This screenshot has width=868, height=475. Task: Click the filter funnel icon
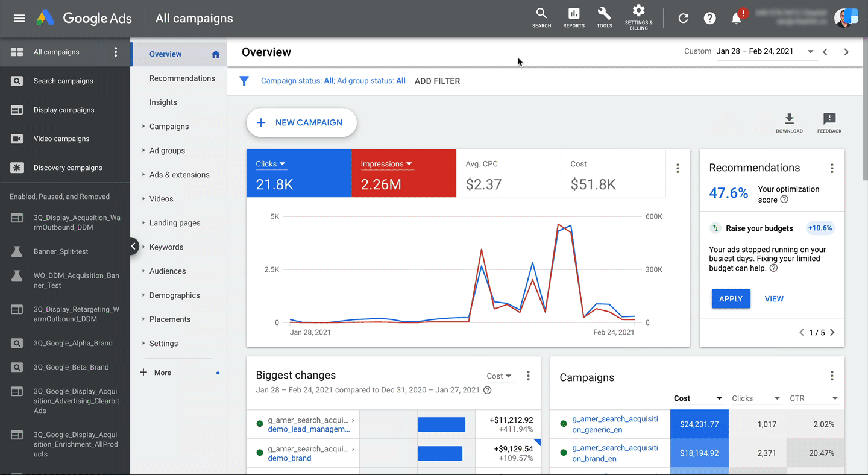(244, 81)
